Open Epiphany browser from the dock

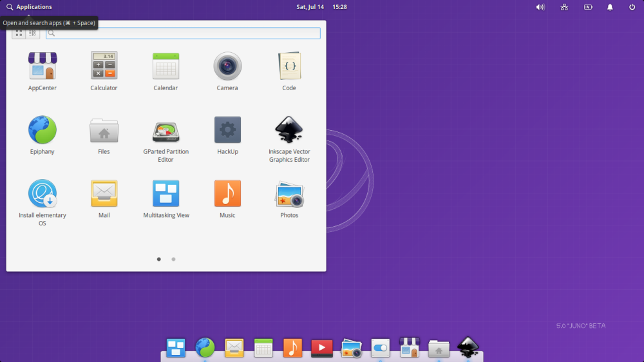(x=205, y=348)
